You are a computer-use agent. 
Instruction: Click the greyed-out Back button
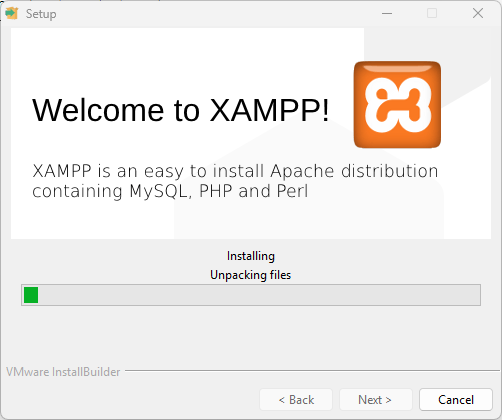[296, 399]
